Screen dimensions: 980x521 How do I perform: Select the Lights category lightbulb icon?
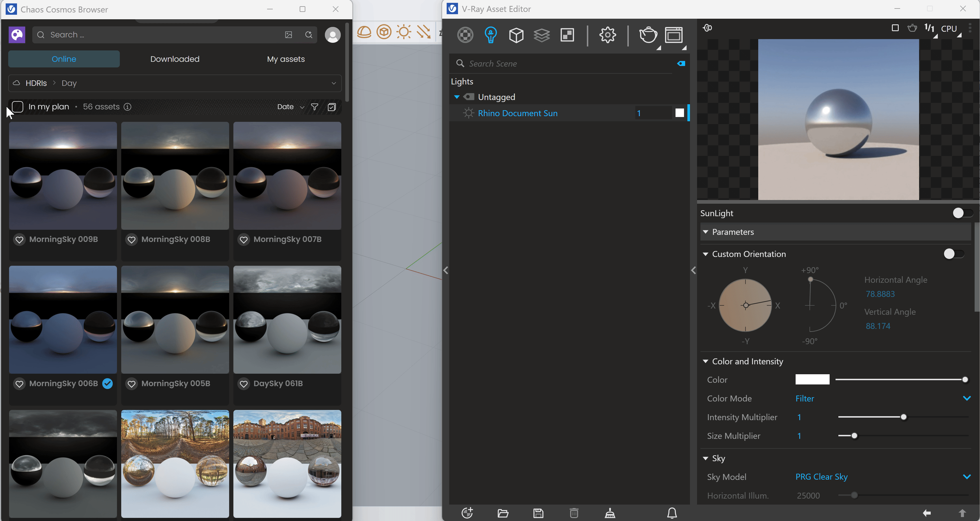tap(491, 35)
